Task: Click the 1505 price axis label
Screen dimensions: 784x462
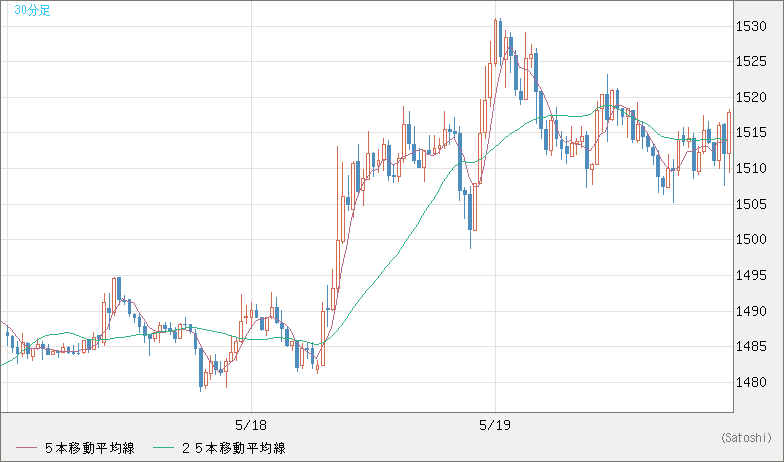Action: [x=751, y=204]
